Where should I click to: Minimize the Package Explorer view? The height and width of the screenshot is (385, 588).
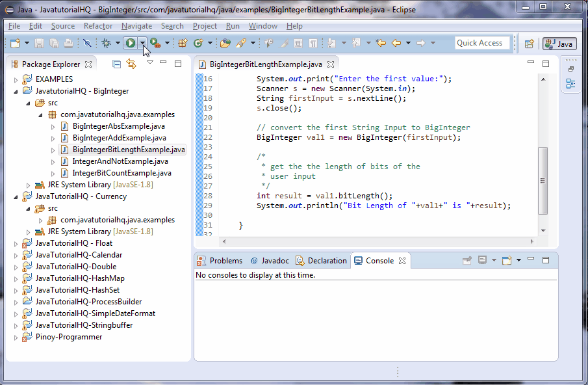tap(163, 63)
